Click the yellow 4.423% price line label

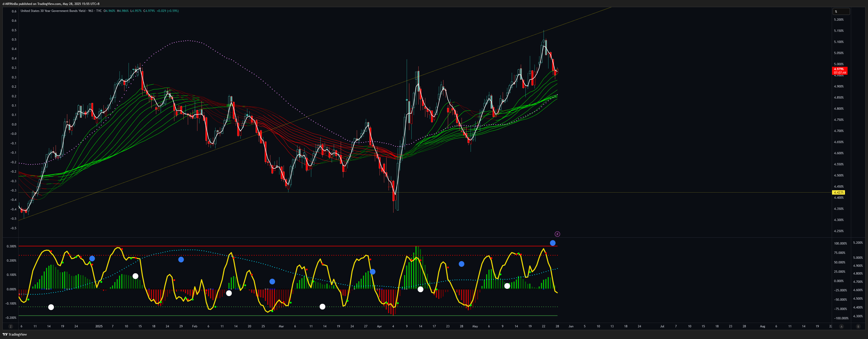pos(839,193)
